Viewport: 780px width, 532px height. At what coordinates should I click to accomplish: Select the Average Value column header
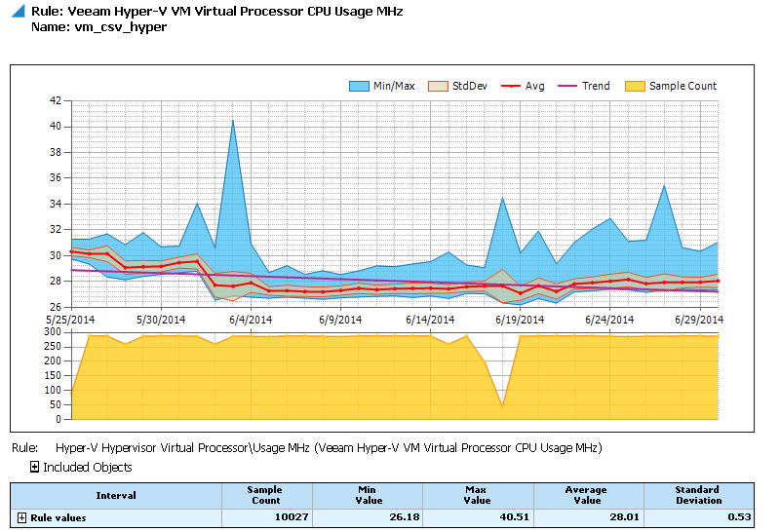click(589, 495)
